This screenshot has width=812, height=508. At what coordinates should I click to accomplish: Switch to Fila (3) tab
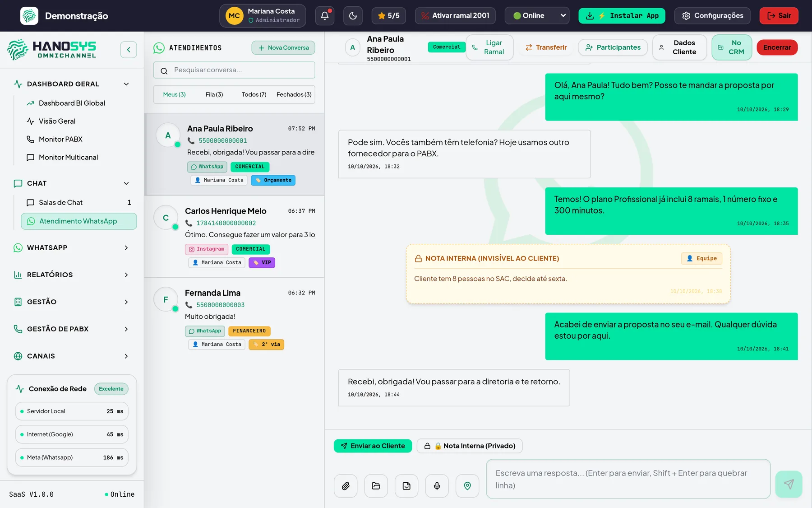pos(214,94)
